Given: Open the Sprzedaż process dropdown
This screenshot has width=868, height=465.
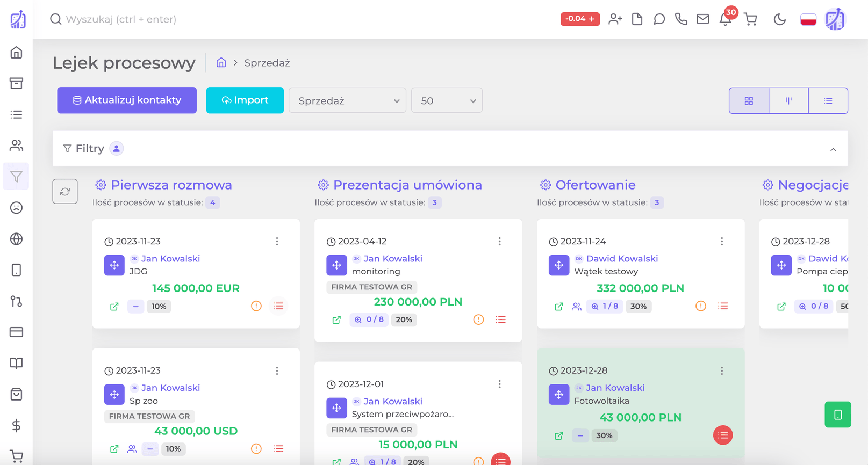Looking at the screenshot, I should tap(347, 100).
